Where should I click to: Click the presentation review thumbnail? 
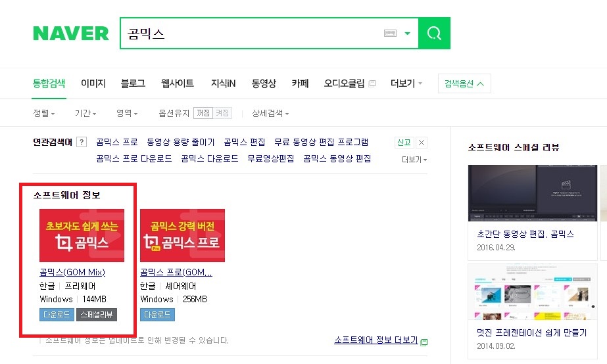coord(532,292)
